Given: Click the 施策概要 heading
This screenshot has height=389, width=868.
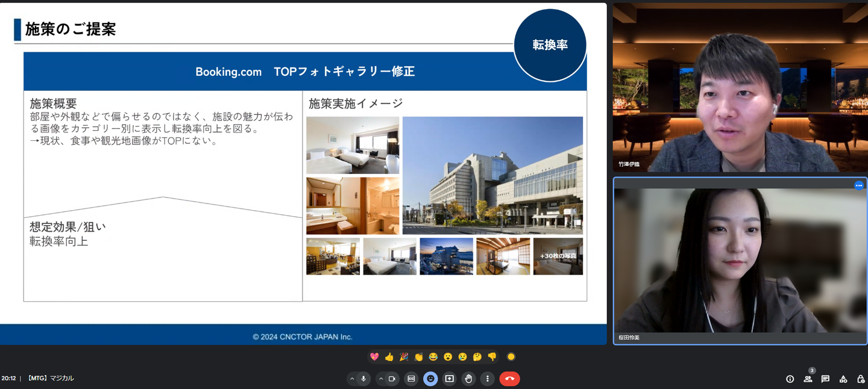Looking at the screenshot, I should tap(54, 104).
